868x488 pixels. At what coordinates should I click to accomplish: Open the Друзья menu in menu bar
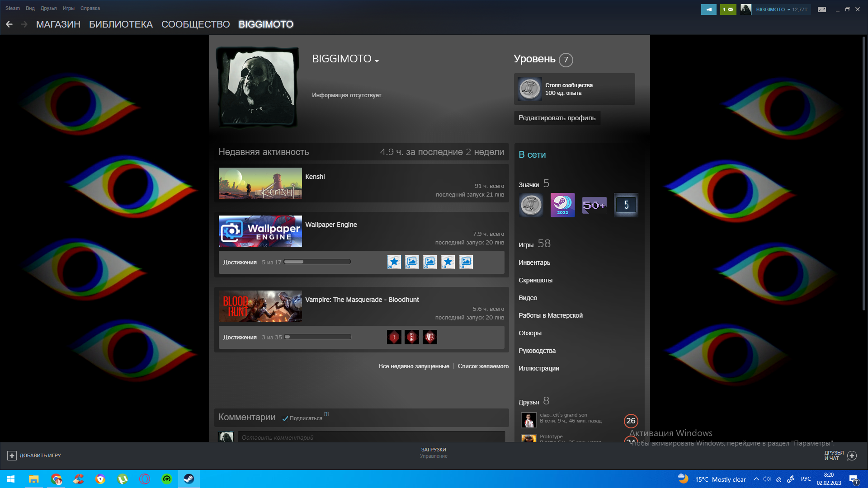pyautogui.click(x=48, y=8)
